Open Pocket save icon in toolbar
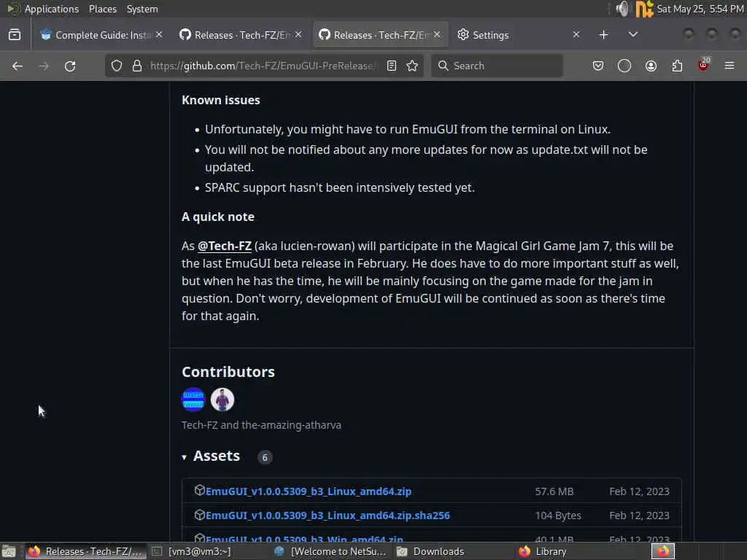747x560 pixels. [x=598, y=66]
